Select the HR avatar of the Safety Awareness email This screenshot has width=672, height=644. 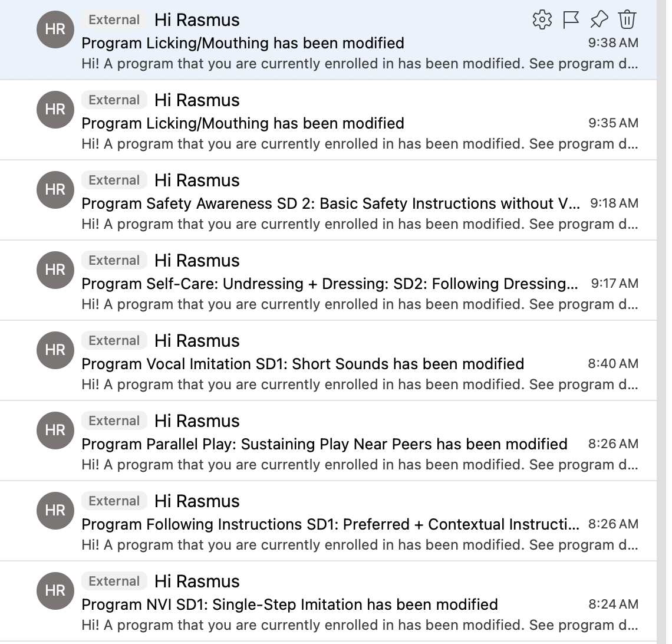pyautogui.click(x=55, y=189)
